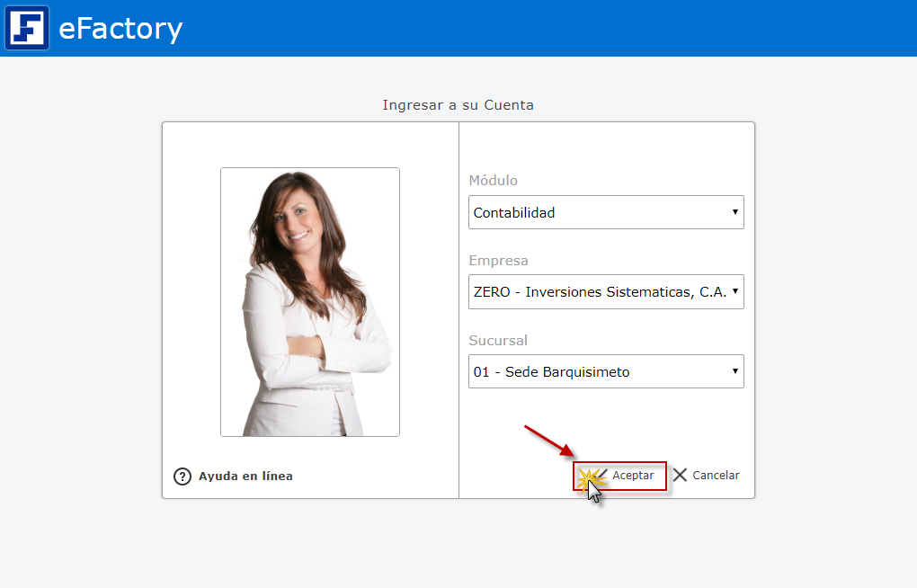
Task: Click the X icon beside Cancelar
Action: click(680, 475)
